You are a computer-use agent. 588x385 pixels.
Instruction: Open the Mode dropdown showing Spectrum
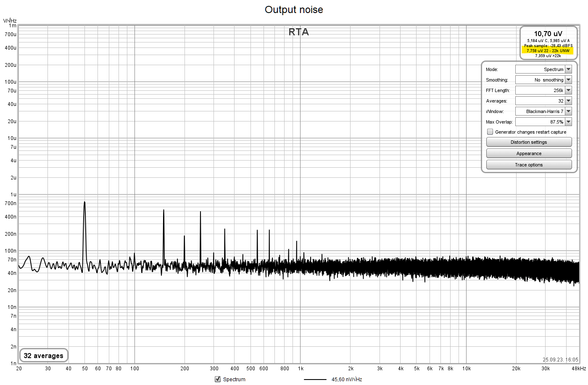click(543, 69)
